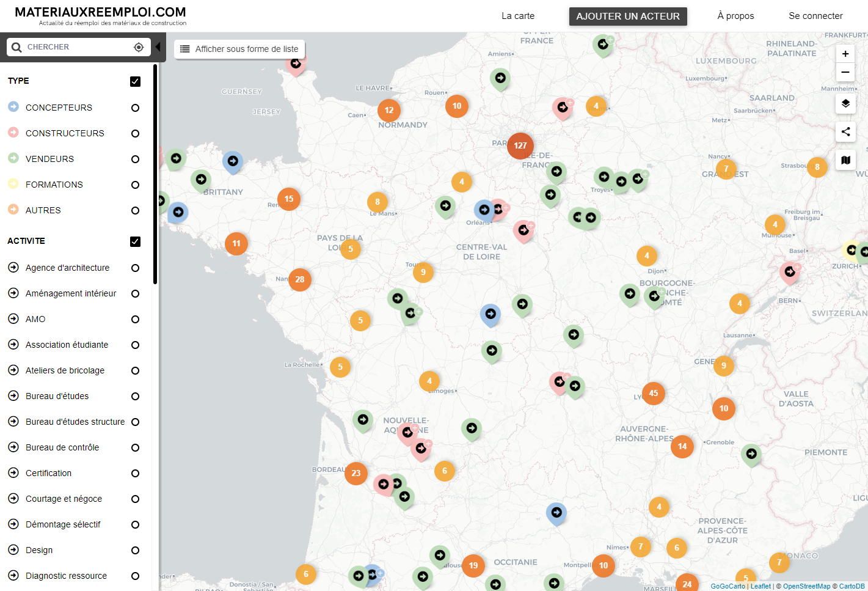The width and height of the screenshot is (868, 591).
Task: Click the share map icon
Action: [845, 131]
